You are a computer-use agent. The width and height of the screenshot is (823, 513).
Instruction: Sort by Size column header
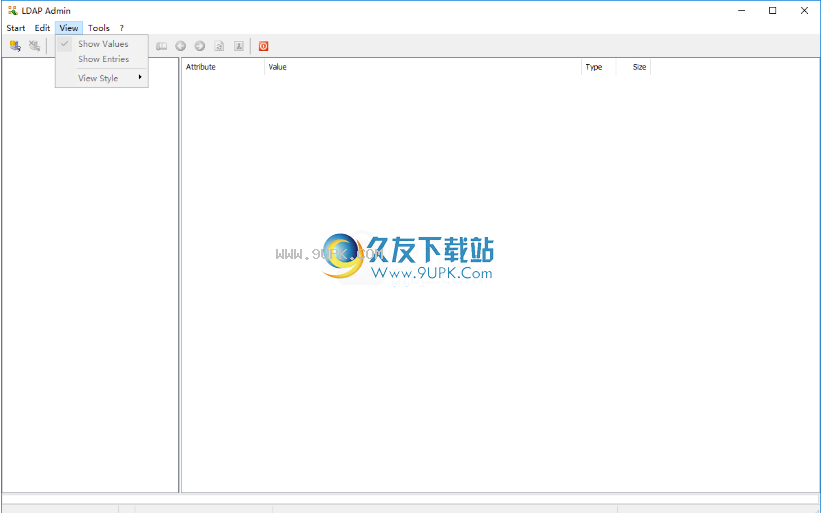(x=633, y=67)
